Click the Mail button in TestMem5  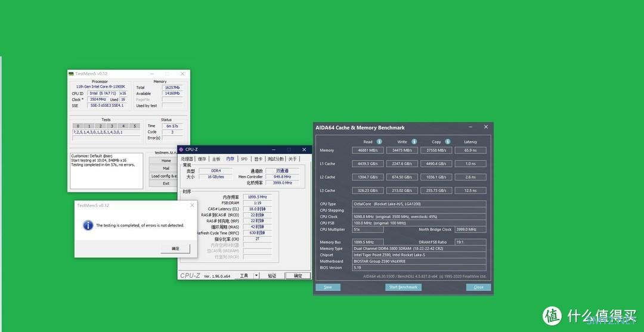(166, 168)
